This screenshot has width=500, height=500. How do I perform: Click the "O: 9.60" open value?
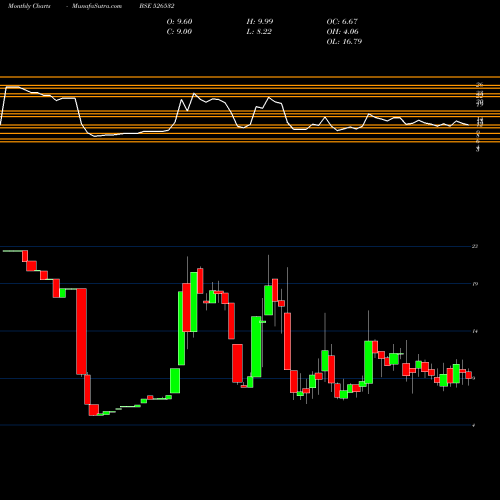click(179, 22)
